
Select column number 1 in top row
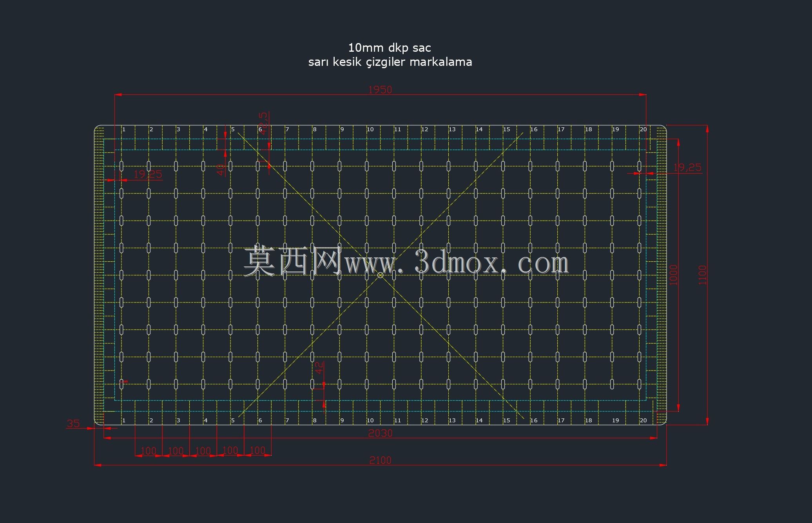(x=124, y=129)
